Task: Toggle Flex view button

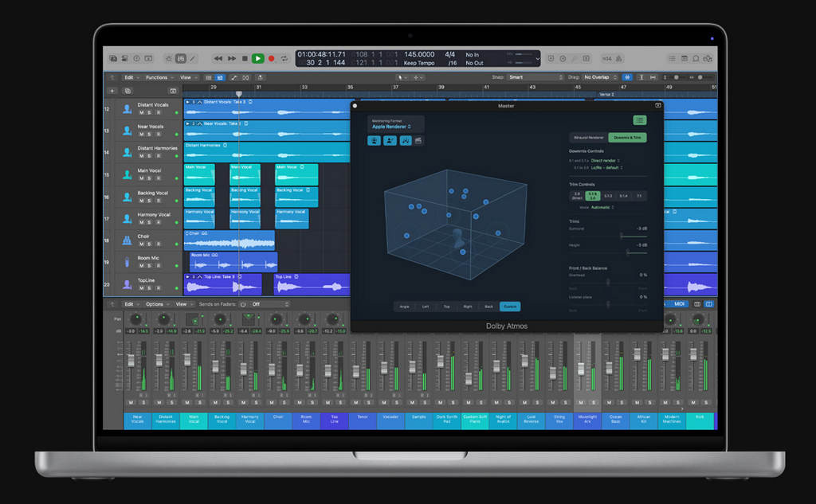Action: coord(245,77)
